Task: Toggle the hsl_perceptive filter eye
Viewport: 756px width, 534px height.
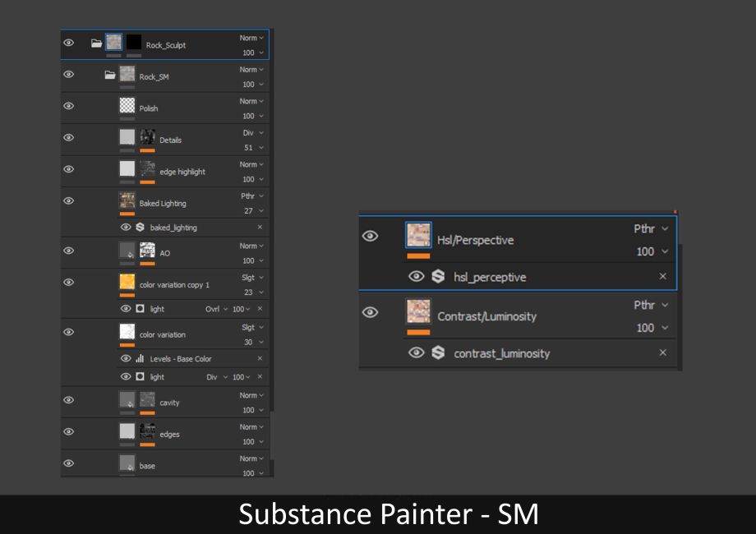Action: tap(417, 276)
